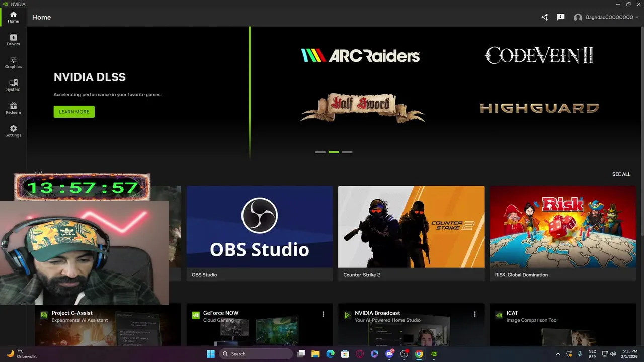This screenshot has width=644, height=362.
Task: Open the ARC Raiders banner logo
Action: (x=360, y=55)
